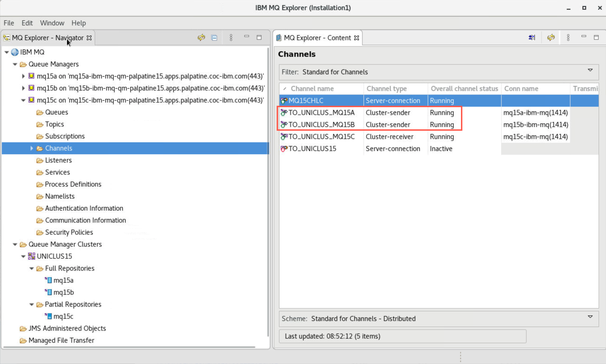Open the Filter dropdown arrow

pyautogui.click(x=590, y=70)
